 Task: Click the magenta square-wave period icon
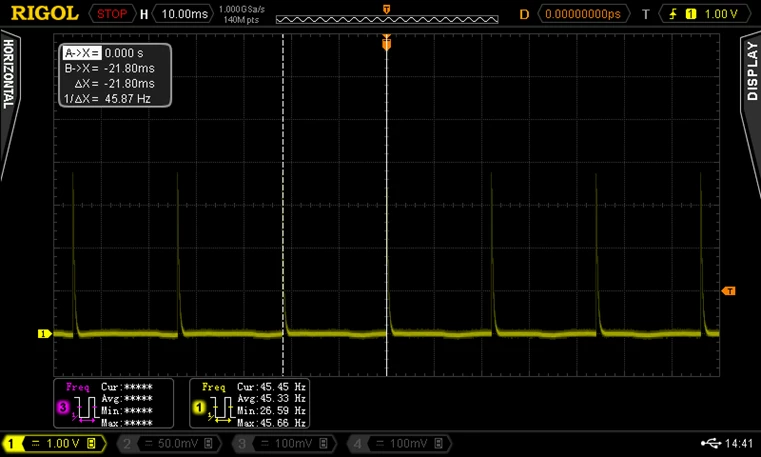click(x=85, y=408)
